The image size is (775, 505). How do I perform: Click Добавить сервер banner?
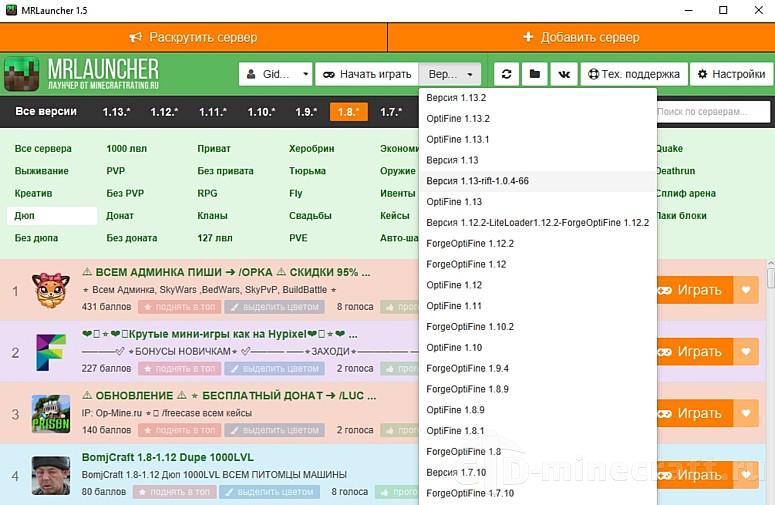coord(581,38)
